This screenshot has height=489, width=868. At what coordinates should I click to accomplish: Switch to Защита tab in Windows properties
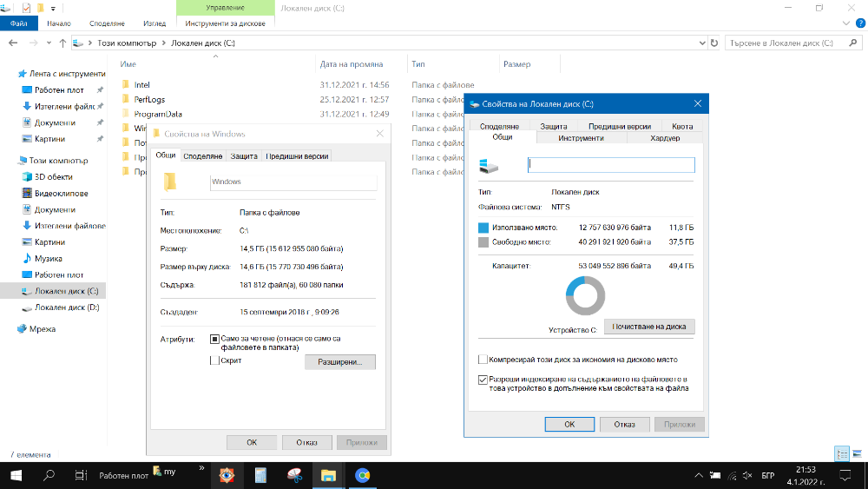[x=244, y=156]
